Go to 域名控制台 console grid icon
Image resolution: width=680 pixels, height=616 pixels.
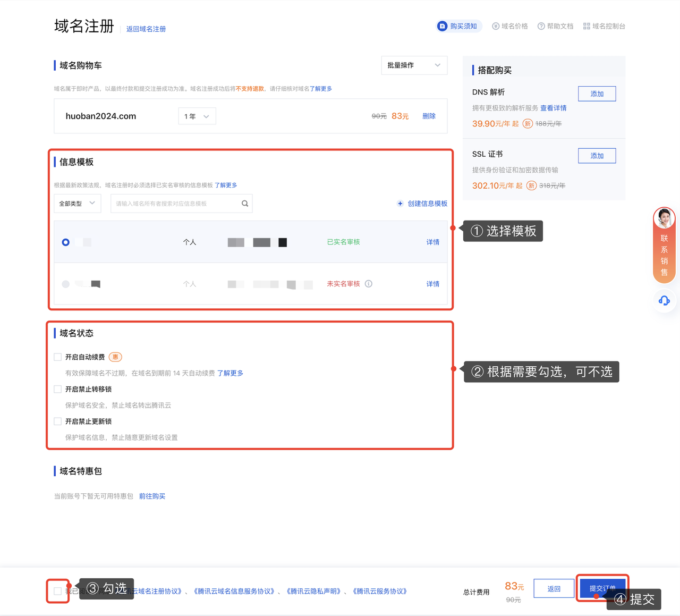coord(586,26)
